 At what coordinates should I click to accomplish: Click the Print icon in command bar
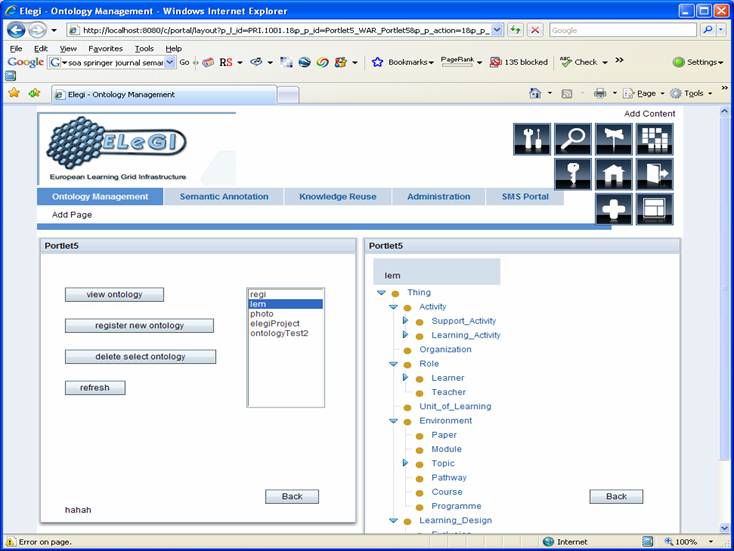[600, 93]
